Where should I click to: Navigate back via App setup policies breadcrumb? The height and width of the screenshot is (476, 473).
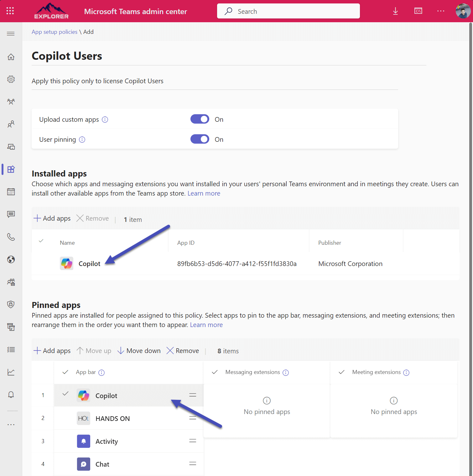pos(54,32)
